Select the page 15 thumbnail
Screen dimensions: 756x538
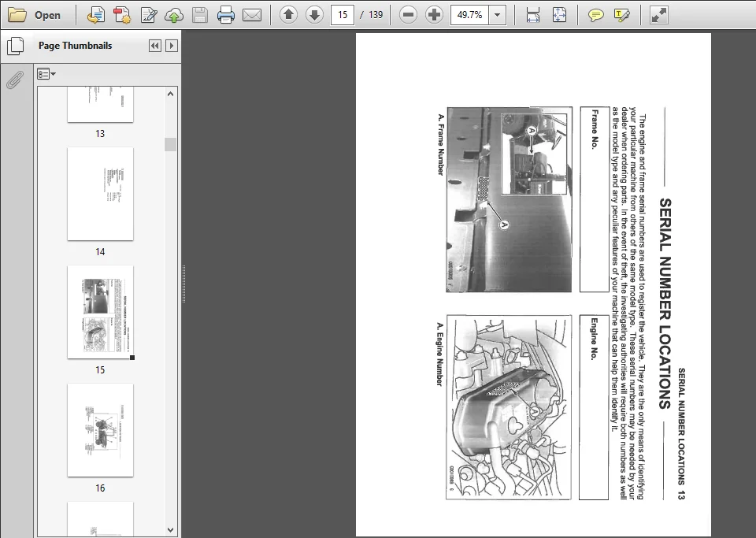[100, 312]
